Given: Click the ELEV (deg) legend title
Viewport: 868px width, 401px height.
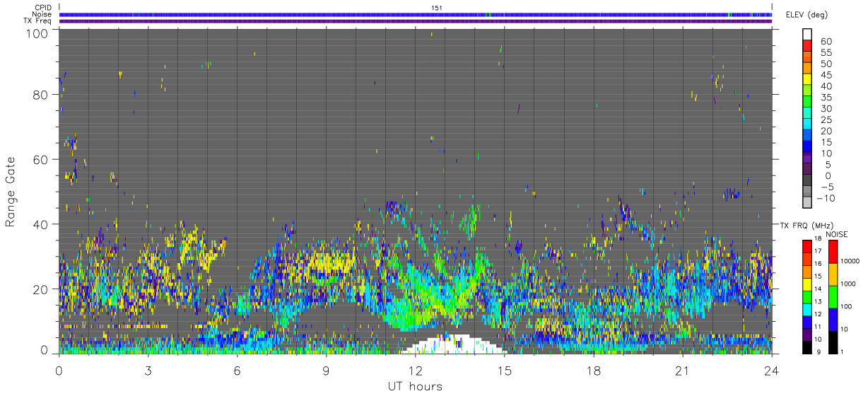Looking at the screenshot, I should pos(807,15).
